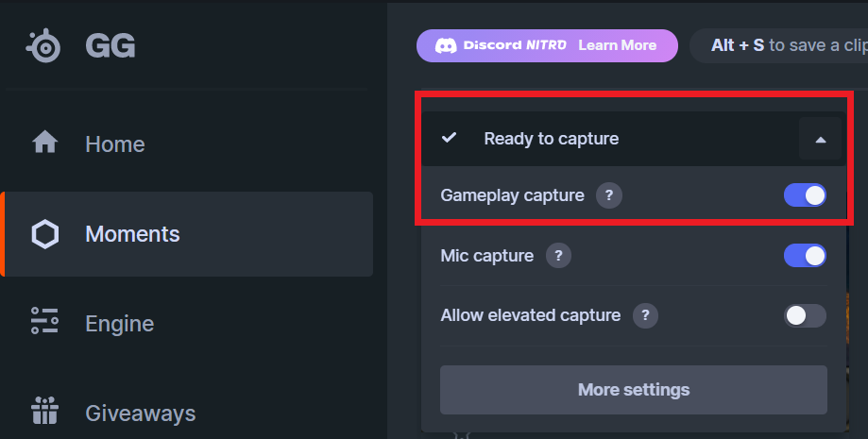The width and height of the screenshot is (868, 439).
Task: Click Discord Nitro Learn More banner
Action: point(547,45)
